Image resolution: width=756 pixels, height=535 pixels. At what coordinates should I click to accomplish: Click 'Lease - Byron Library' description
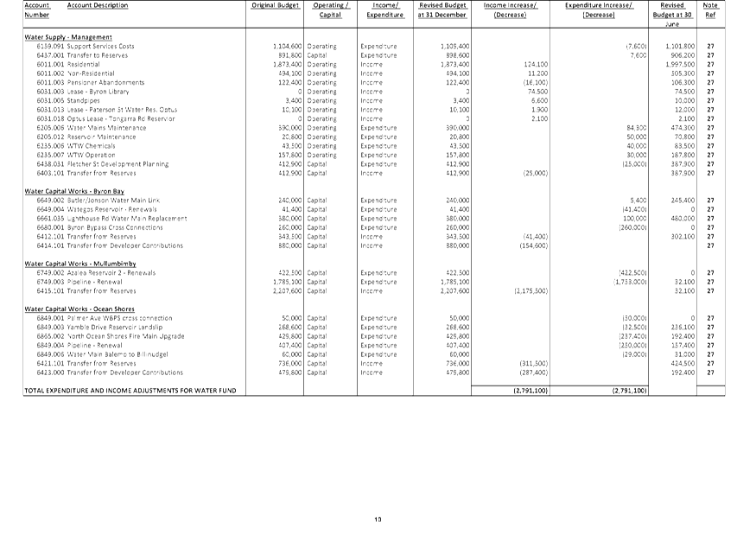pos(98,92)
